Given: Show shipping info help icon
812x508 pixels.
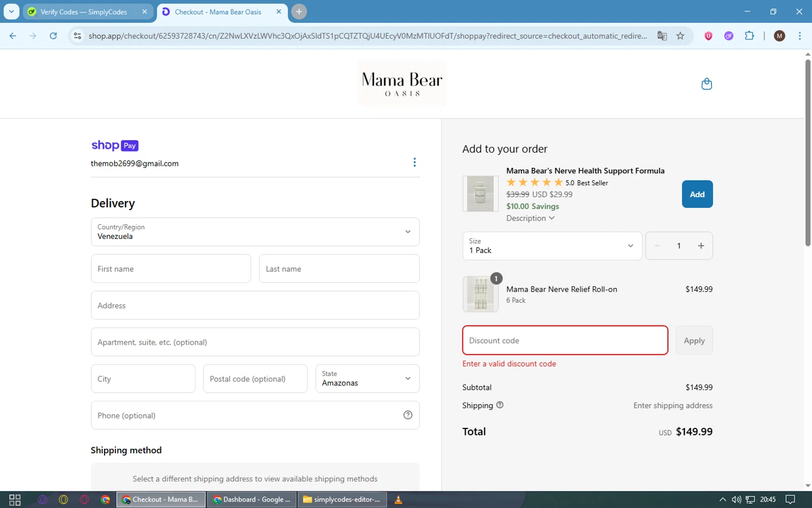Looking at the screenshot, I should pos(500,405).
